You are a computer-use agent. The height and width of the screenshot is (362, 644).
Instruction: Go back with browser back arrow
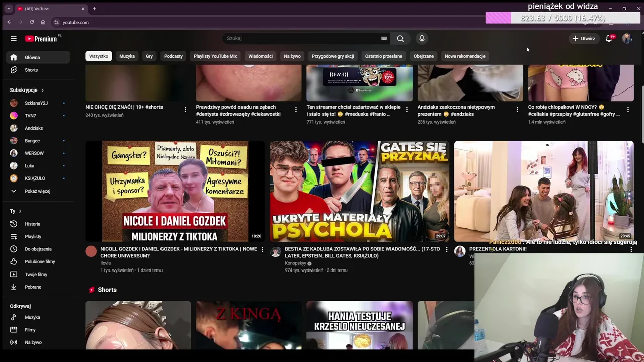pos(9,22)
